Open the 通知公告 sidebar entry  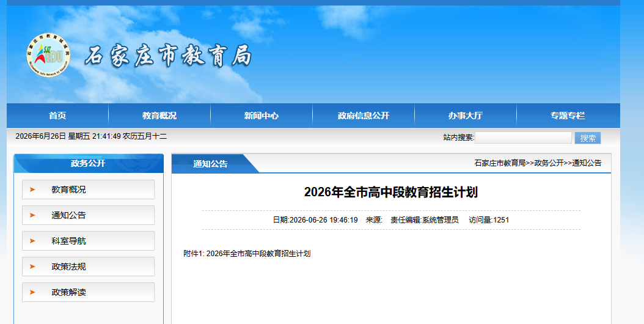click(89, 215)
